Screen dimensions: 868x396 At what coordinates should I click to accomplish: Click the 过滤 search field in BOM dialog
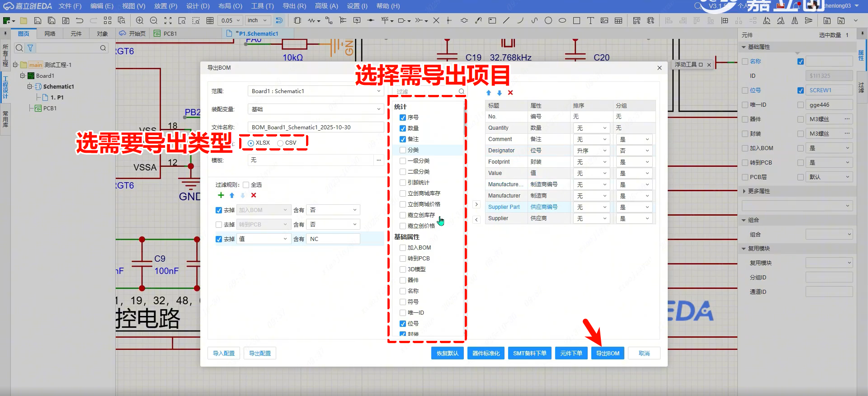tap(429, 91)
